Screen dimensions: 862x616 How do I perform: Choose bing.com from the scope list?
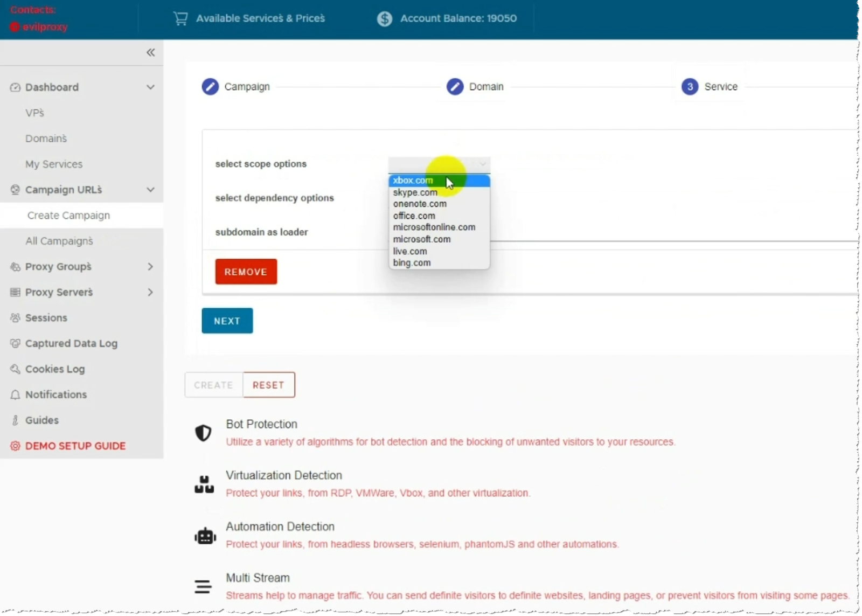439,263
